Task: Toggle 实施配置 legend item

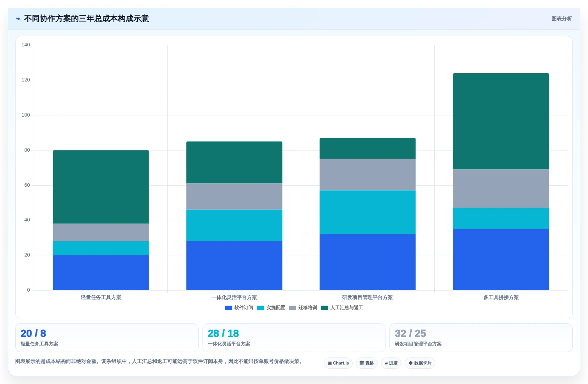Action: tap(271, 308)
